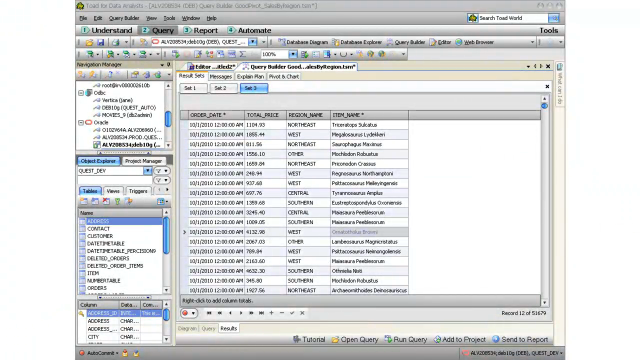Click the REGION_NAME column header
The height and width of the screenshot is (360, 640).
pyautogui.click(x=308, y=115)
